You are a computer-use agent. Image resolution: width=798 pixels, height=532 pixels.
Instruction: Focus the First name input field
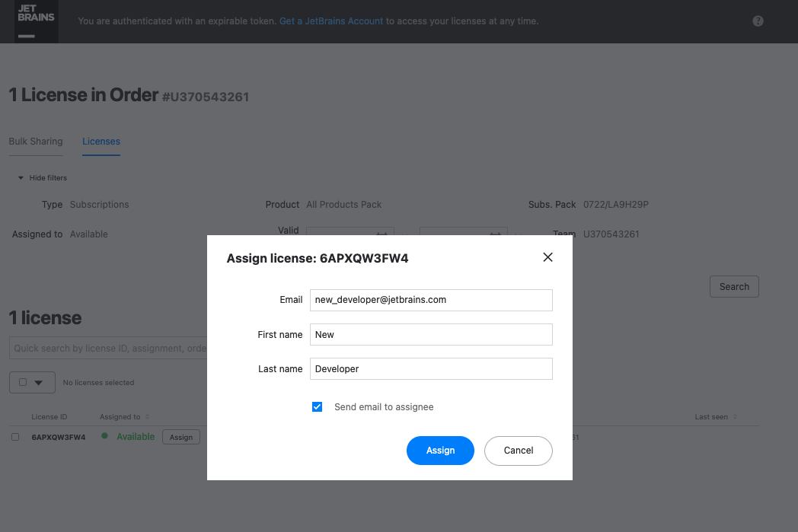[430, 334]
